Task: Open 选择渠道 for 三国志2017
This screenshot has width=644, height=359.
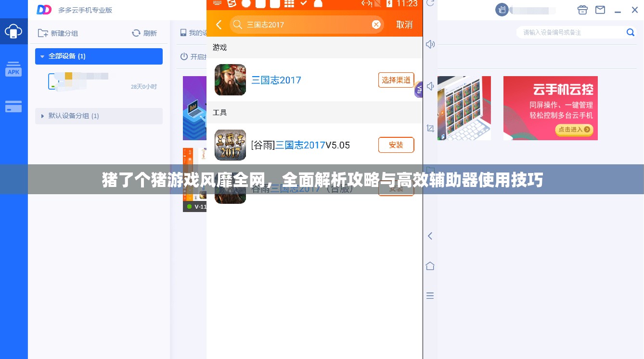Action: coord(396,80)
